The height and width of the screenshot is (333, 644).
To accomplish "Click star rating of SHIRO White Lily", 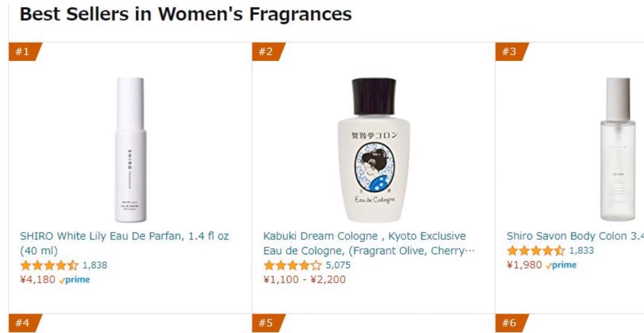I will pyautogui.click(x=49, y=265).
